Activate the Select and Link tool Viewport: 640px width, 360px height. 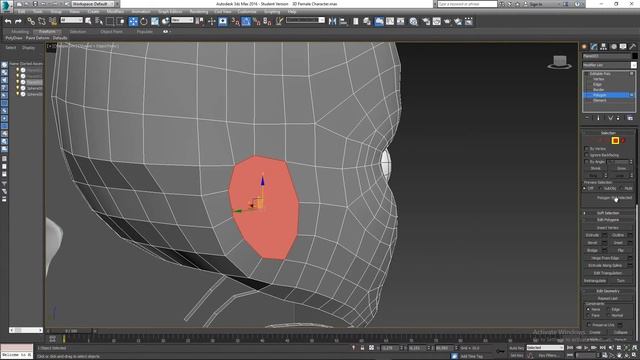pos(31,21)
